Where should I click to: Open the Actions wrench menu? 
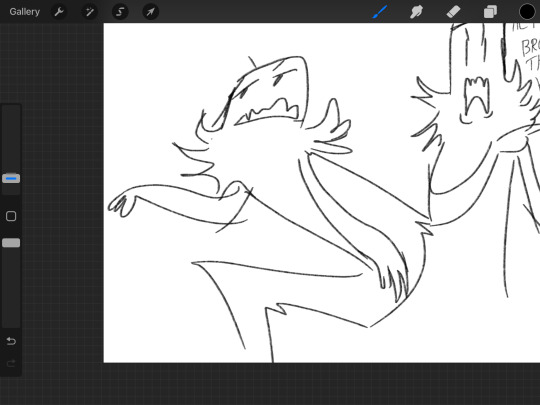point(59,12)
